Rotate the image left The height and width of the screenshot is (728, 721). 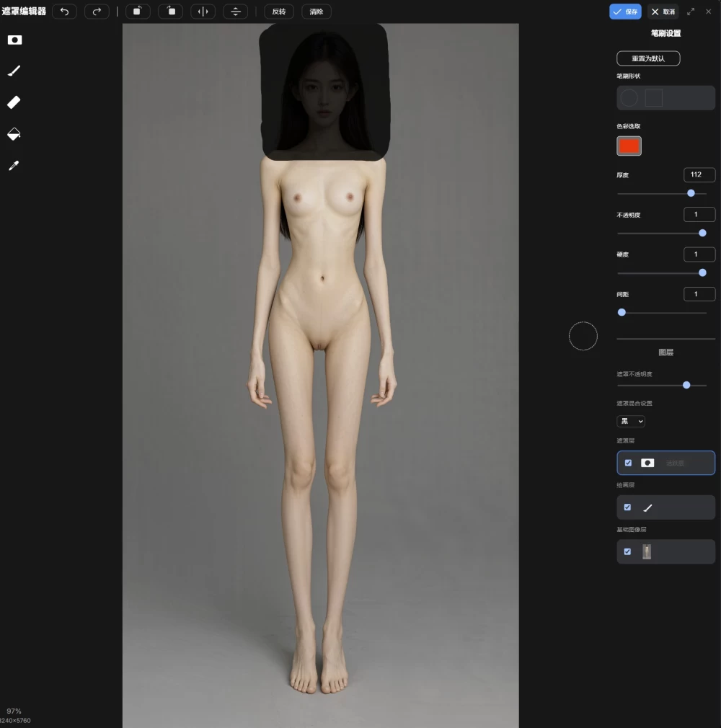[138, 12]
